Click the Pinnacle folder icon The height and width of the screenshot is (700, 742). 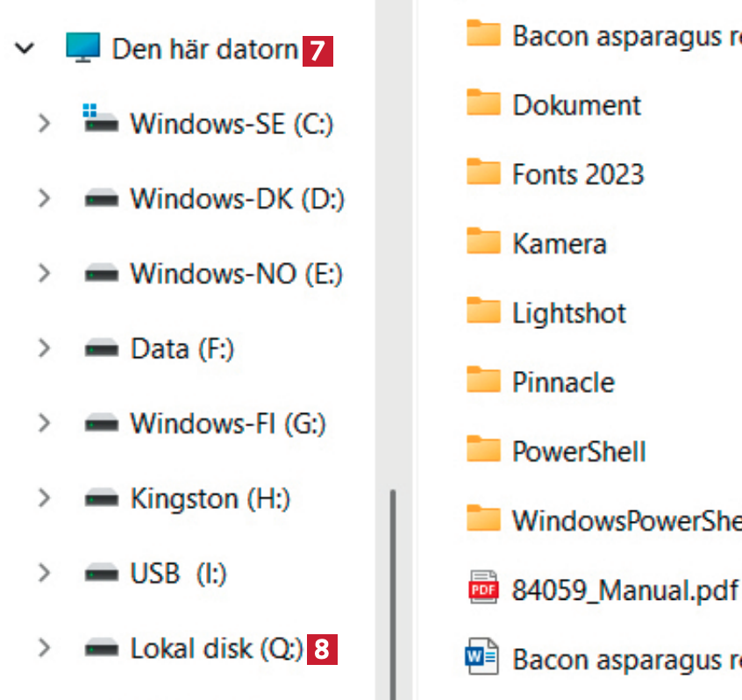point(483,381)
